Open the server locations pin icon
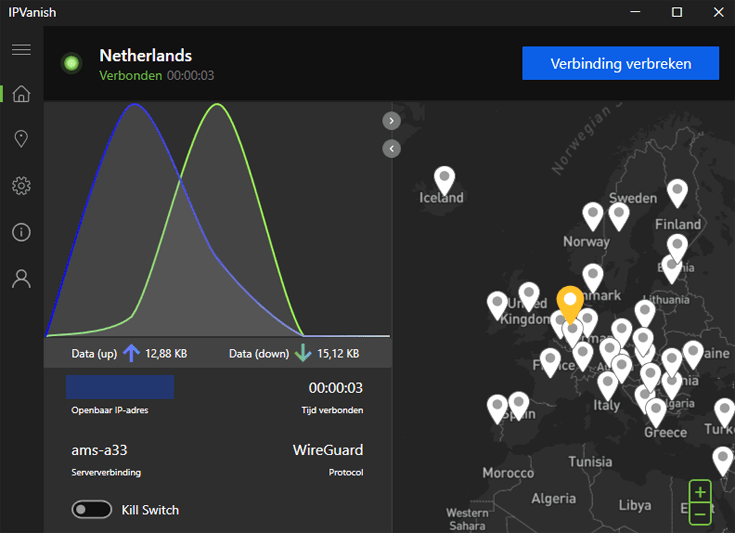 point(21,139)
